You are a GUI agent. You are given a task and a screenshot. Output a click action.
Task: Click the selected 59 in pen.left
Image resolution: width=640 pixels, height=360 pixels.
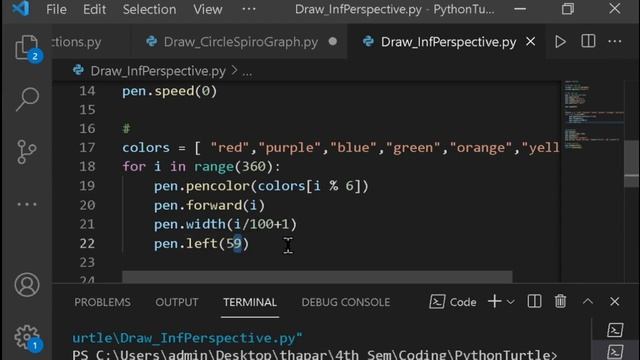pyautogui.click(x=234, y=244)
